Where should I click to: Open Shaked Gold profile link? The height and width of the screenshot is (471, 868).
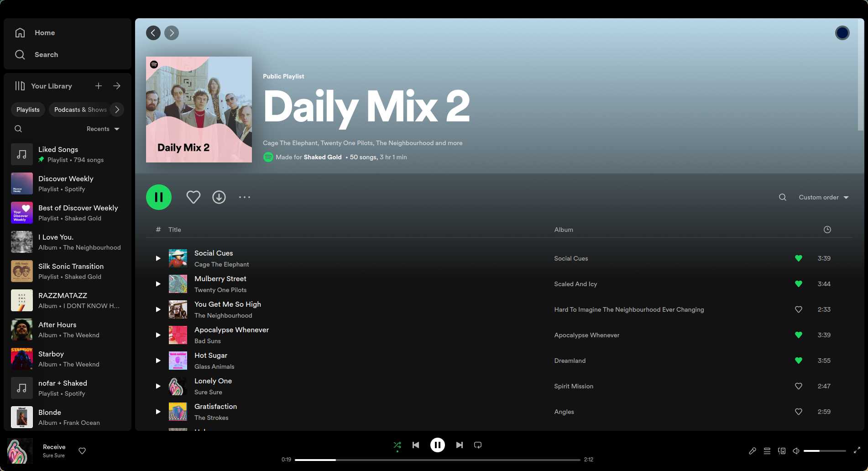click(323, 157)
